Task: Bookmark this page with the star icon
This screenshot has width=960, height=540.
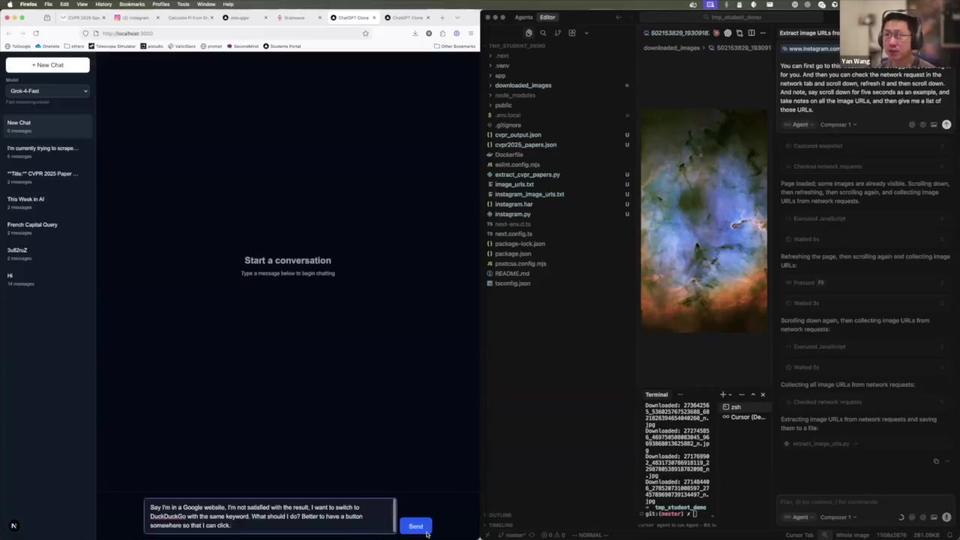Action: tap(366, 34)
